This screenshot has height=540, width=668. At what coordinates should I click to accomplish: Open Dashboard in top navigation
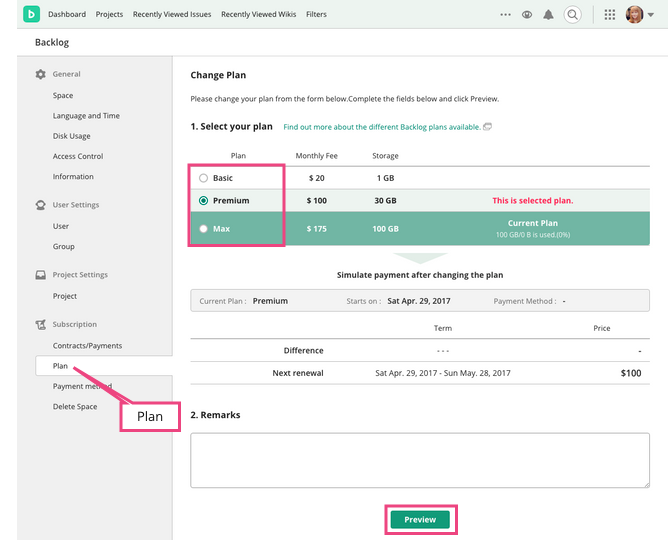click(x=67, y=14)
